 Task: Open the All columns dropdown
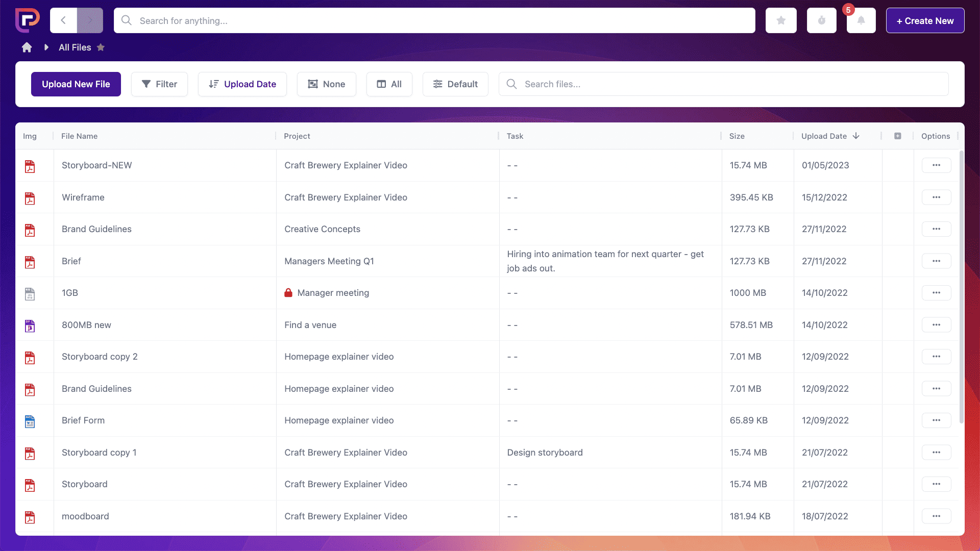click(389, 84)
